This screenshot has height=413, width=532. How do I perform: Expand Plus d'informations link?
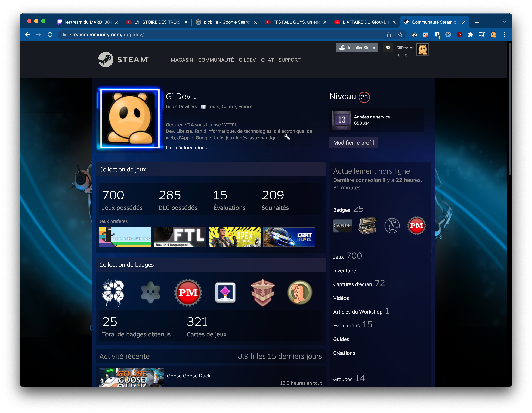pos(186,148)
